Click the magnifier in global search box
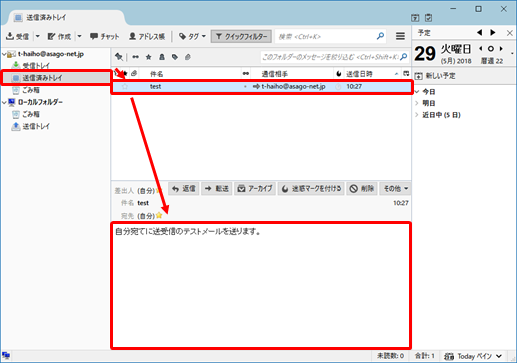This screenshot has height=363, width=517. click(x=380, y=36)
